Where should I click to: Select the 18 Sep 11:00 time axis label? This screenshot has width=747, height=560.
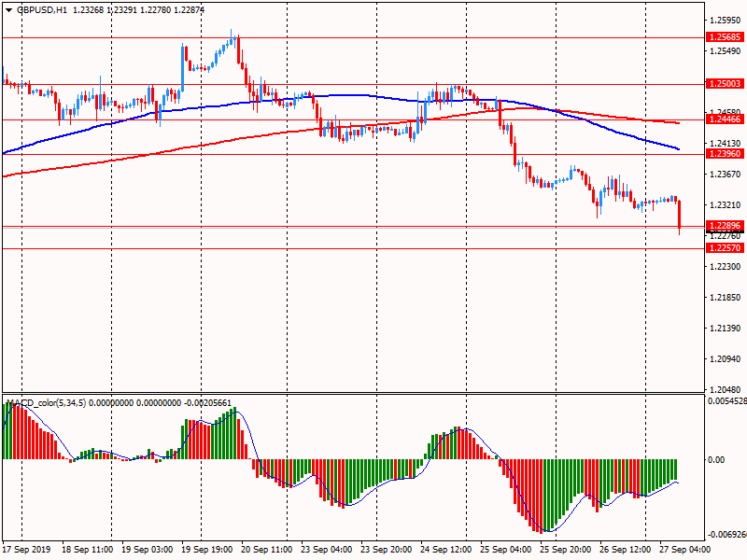88,550
